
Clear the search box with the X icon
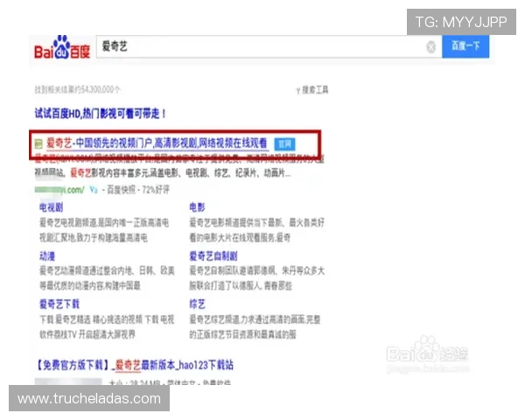click(430, 47)
